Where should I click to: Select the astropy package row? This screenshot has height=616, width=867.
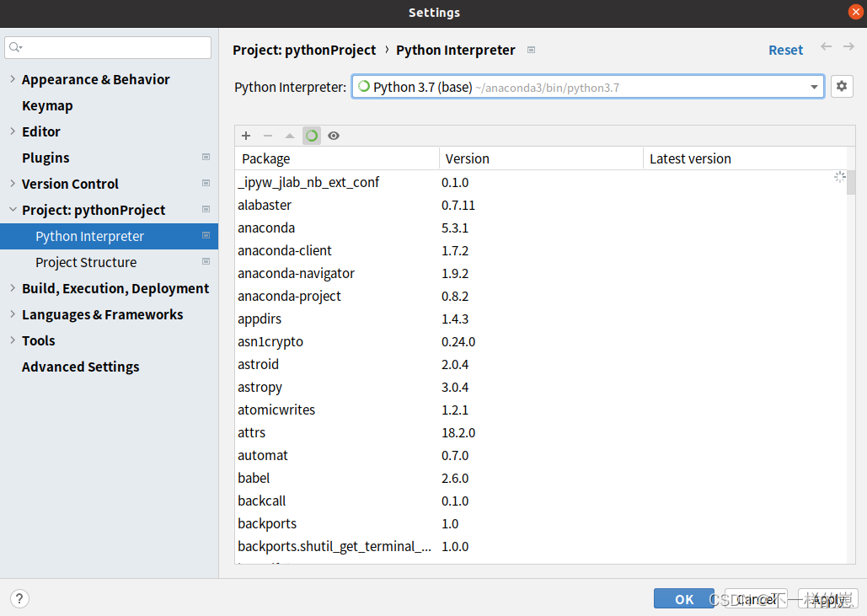point(541,387)
